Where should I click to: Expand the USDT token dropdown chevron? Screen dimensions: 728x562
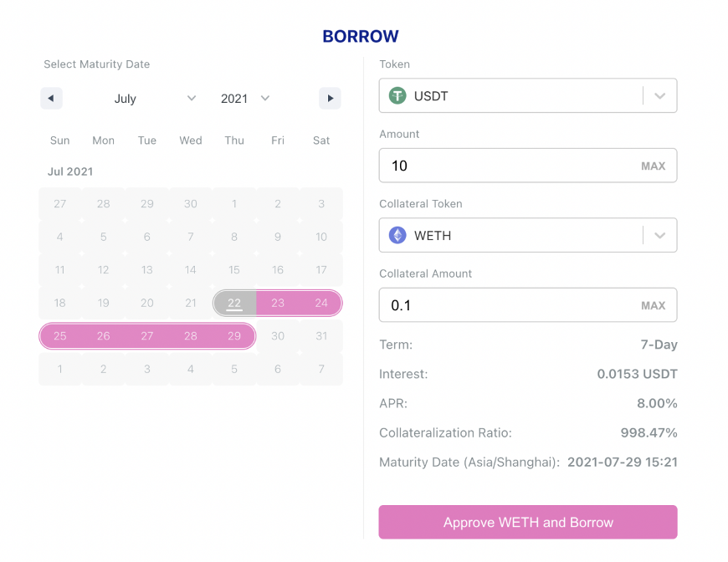(659, 96)
